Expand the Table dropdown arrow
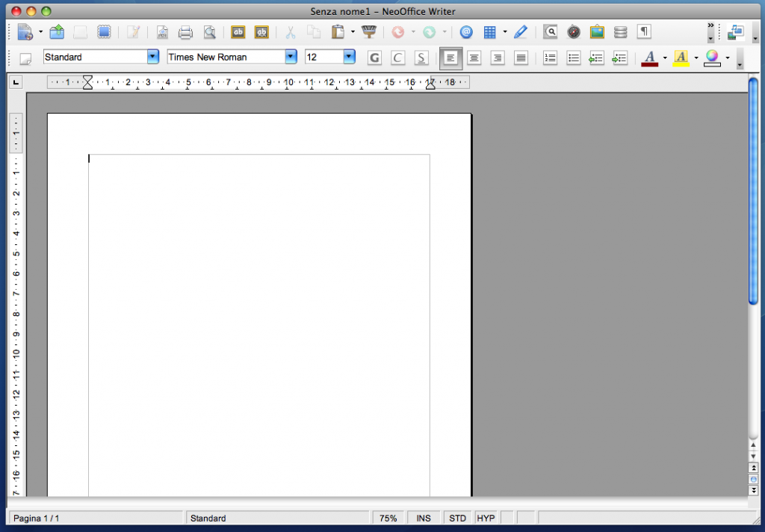The height and width of the screenshot is (532, 765). [505, 32]
